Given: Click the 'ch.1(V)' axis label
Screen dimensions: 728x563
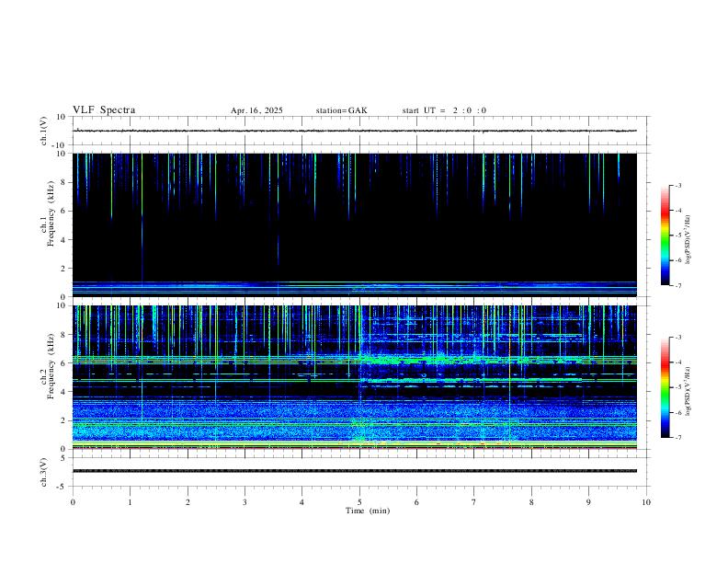Looking at the screenshot, I should point(44,131).
